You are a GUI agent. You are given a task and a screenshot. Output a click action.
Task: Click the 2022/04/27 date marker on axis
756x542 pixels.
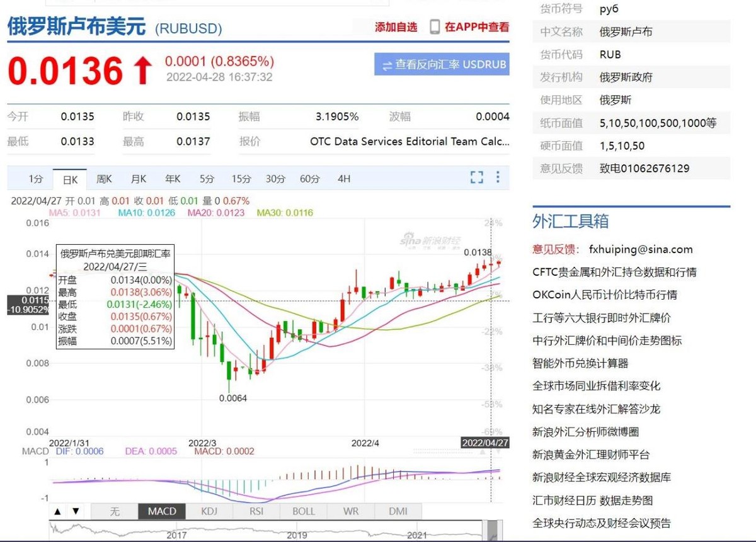(x=485, y=443)
